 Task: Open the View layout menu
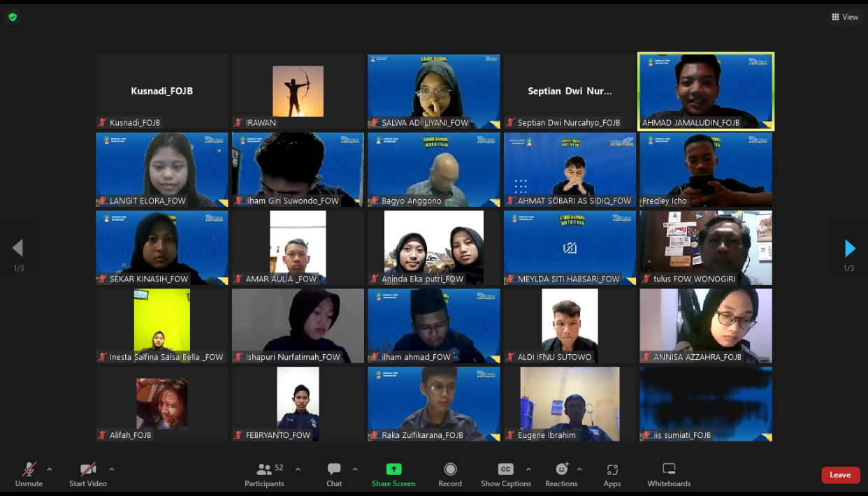[845, 17]
